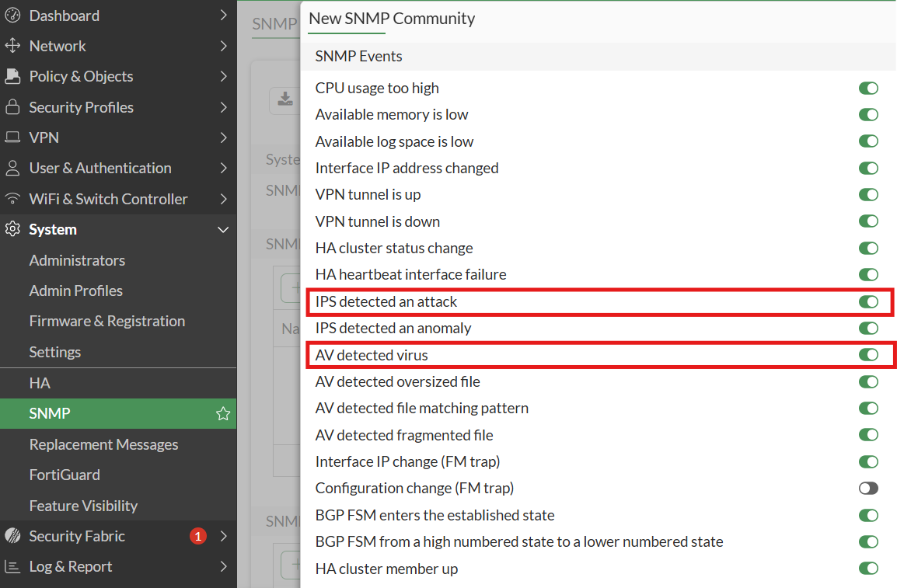Click the Policy & Objects icon

click(12, 76)
